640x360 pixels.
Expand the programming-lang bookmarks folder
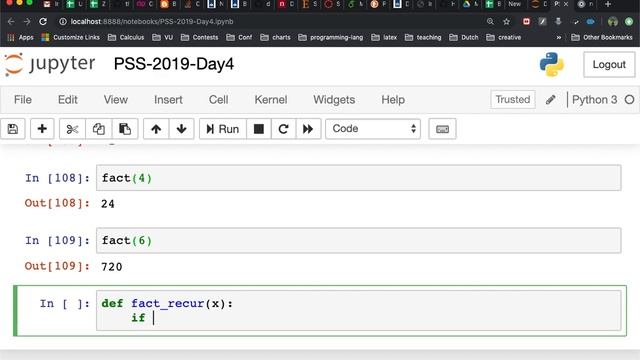tap(331, 38)
